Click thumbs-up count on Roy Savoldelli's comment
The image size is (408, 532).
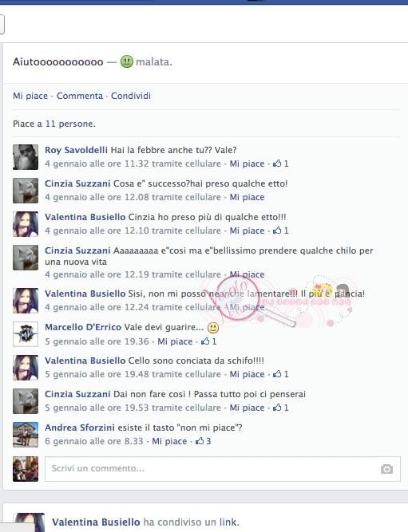[280, 164]
